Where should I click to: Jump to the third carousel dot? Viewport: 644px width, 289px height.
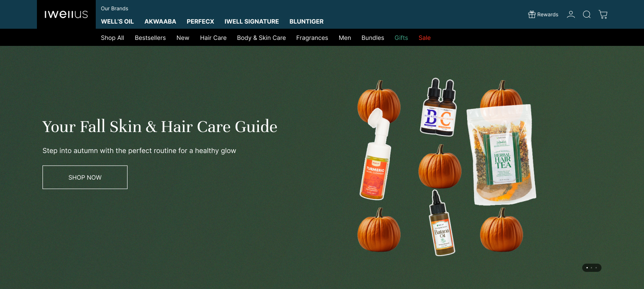point(596,268)
